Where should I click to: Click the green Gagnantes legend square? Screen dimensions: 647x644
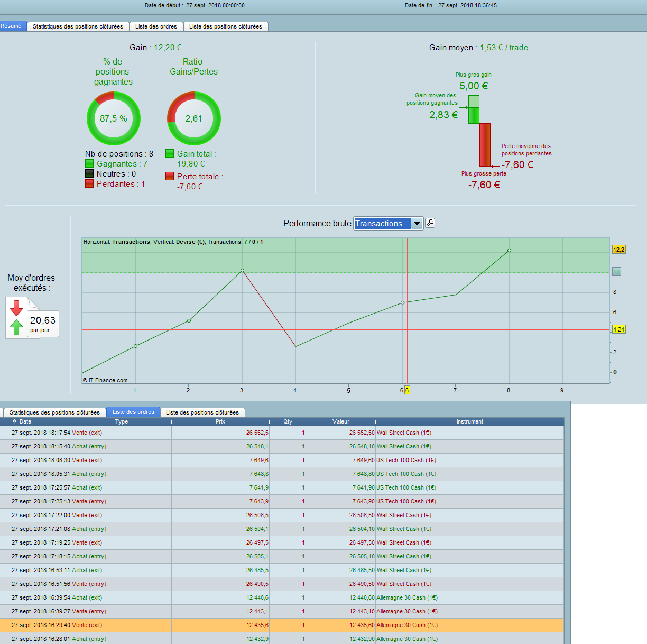pos(89,164)
